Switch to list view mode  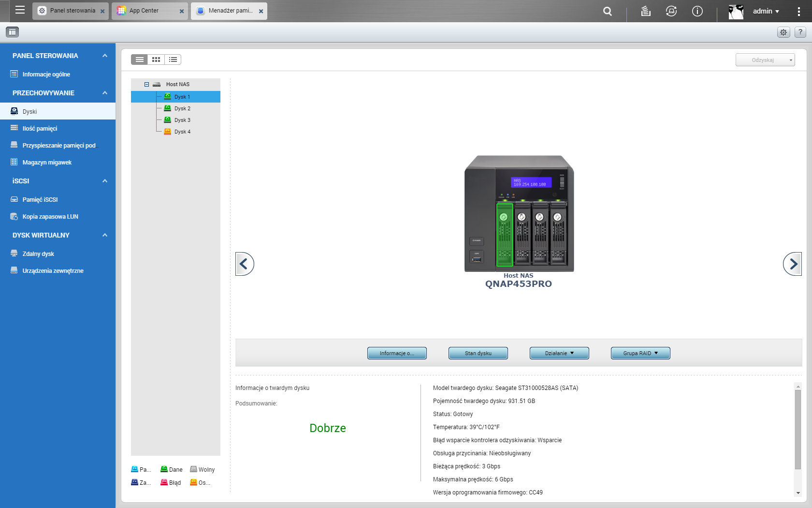[139, 60]
